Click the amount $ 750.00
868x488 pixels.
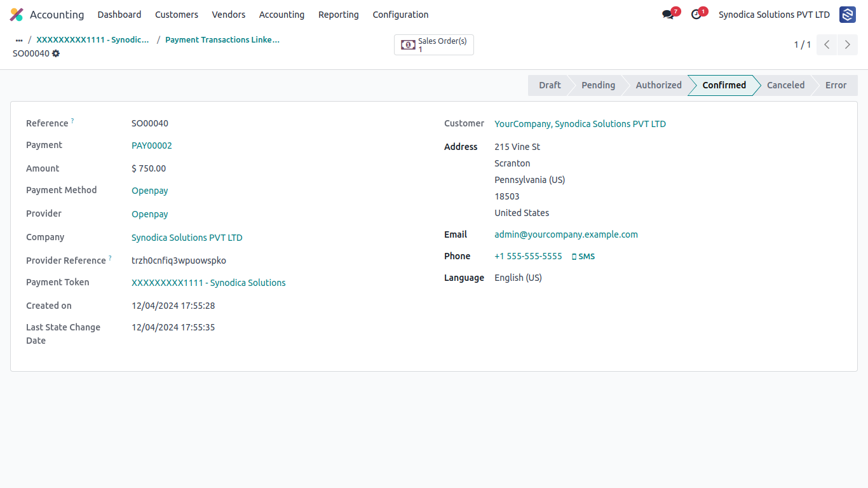[149, 168]
